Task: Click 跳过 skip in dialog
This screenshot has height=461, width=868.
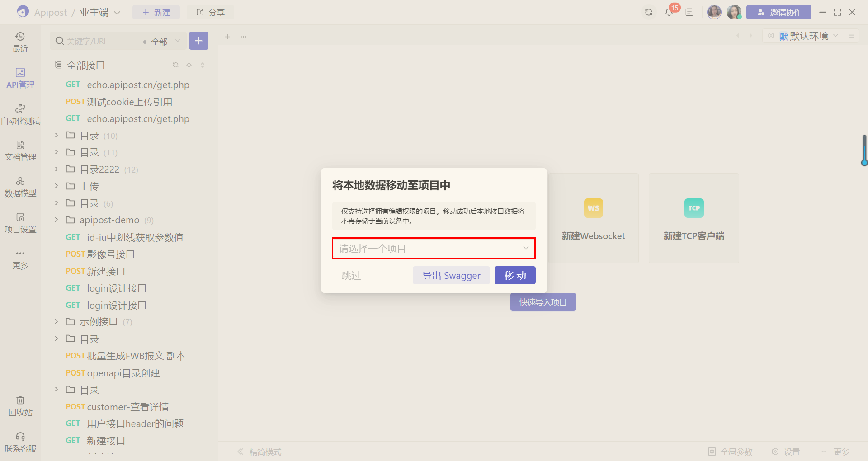Action: click(351, 275)
